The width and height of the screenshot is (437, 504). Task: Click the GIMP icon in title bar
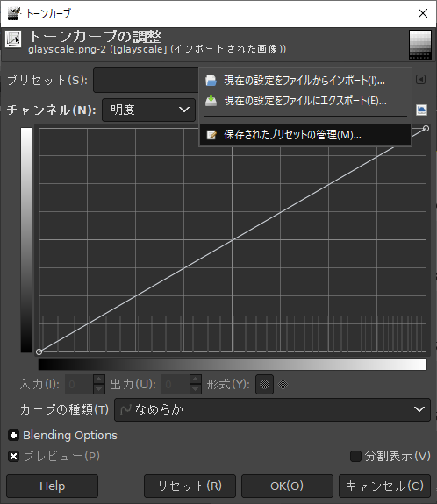(x=13, y=13)
